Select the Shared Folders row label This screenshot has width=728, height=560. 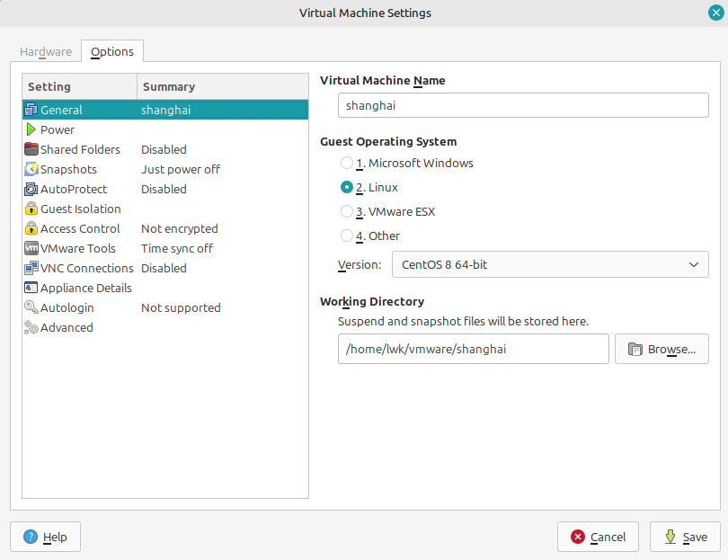pyautogui.click(x=80, y=149)
